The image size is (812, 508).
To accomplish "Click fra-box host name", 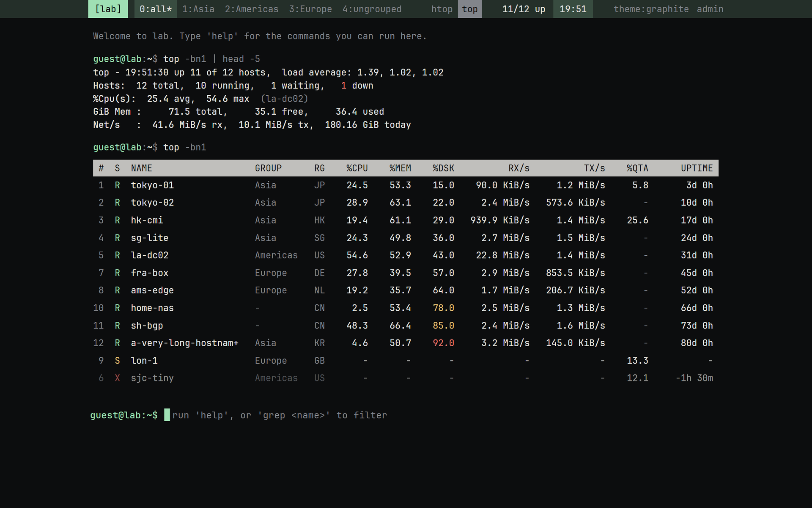I will click(x=149, y=273).
